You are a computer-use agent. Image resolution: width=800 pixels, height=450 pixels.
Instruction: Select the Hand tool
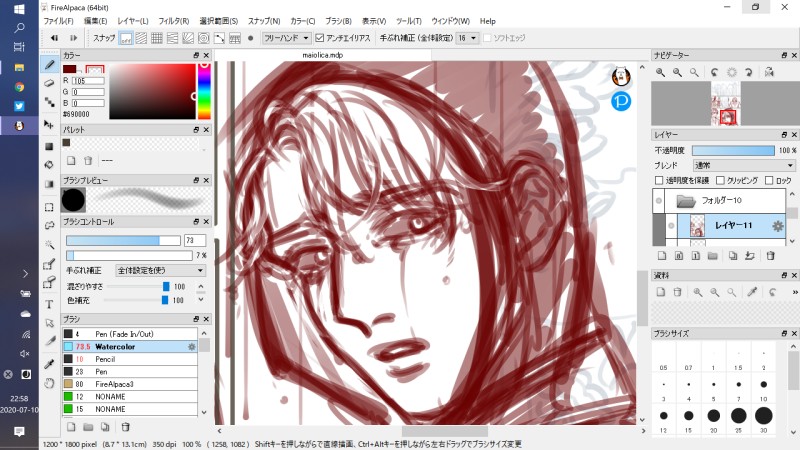[x=49, y=383]
